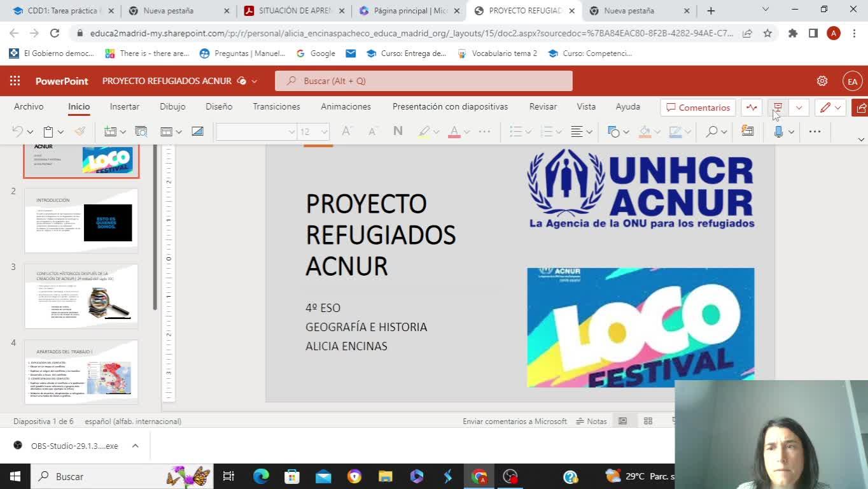This screenshot has width=868, height=489.
Task: Open the Archivo menu
Action: click(29, 106)
